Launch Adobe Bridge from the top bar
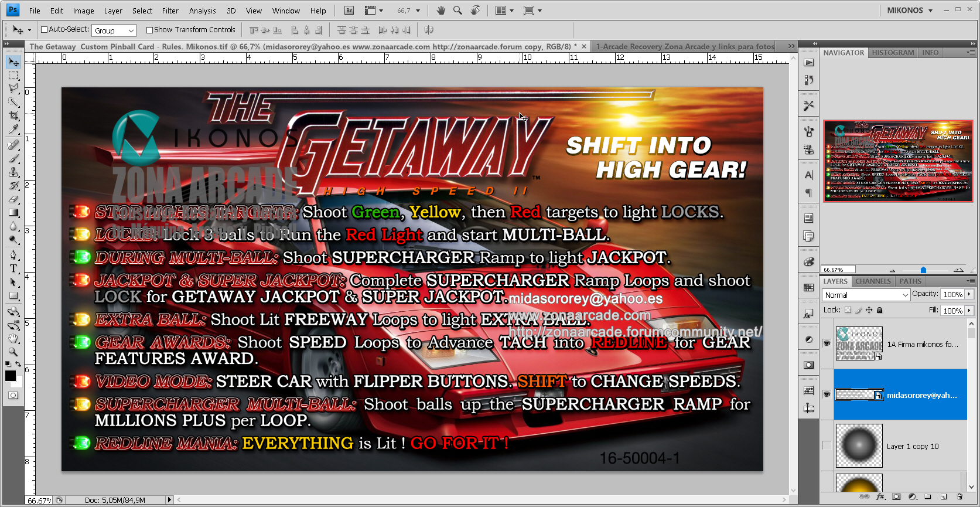 pyautogui.click(x=349, y=11)
